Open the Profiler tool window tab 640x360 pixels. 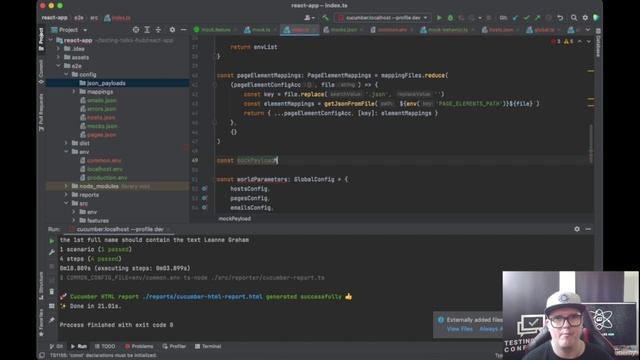pos(174,346)
